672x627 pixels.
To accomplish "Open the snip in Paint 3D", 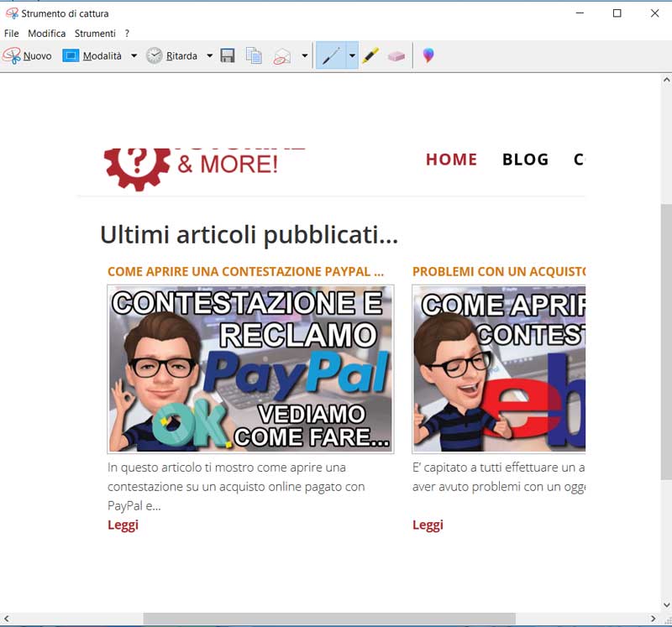I will click(x=428, y=55).
